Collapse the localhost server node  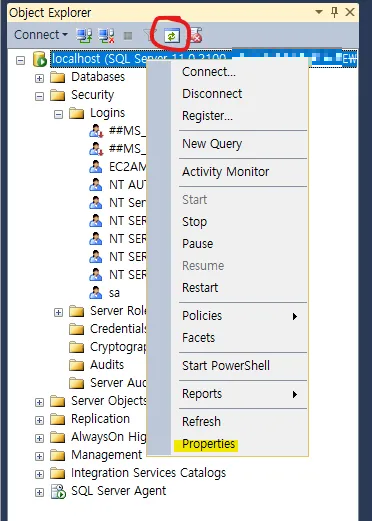point(21,60)
